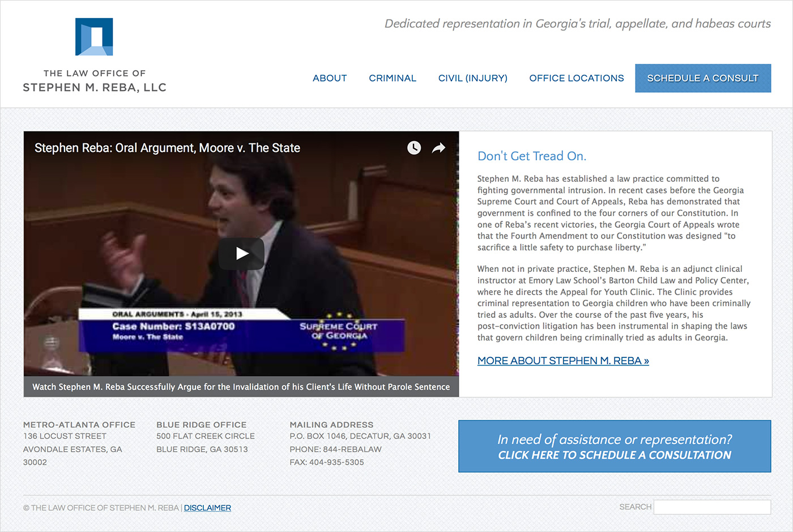
Task: Click the Mailing Address heading
Action: (x=331, y=424)
